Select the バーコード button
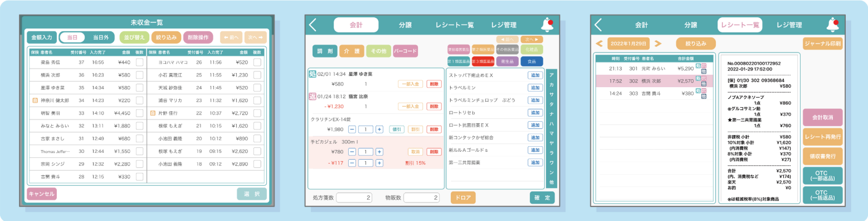 tap(405, 51)
